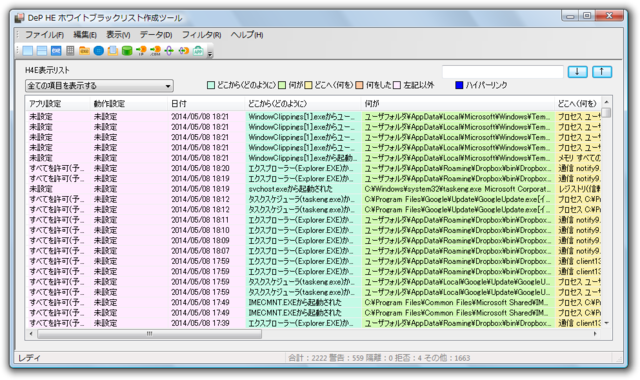640x380 pixels.
Task: Select the 2014/05/08 17:39 date cell
Action: 206,323
